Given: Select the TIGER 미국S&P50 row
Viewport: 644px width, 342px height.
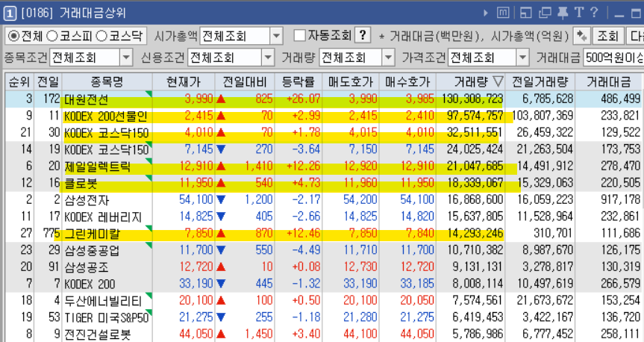Looking at the screenshot, I should [325, 317].
